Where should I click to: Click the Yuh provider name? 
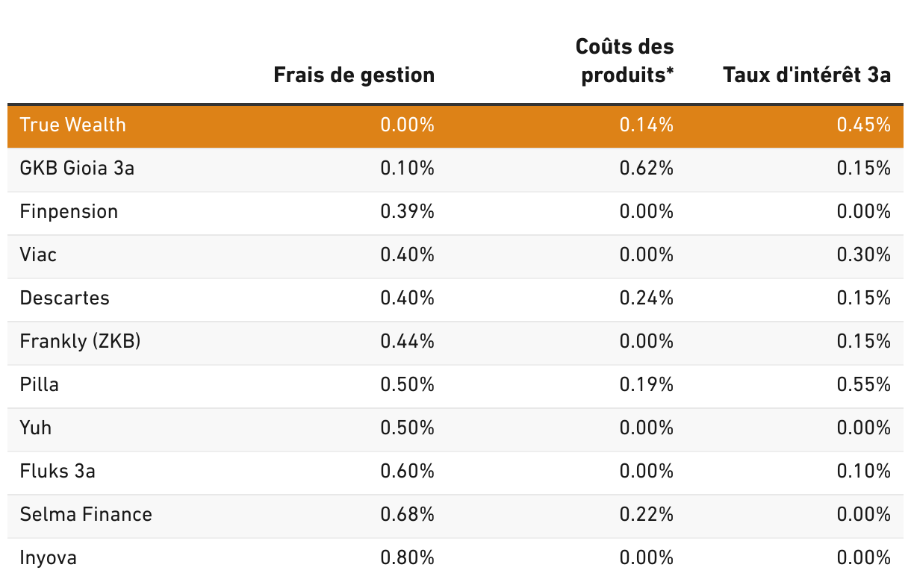pyautogui.click(x=36, y=428)
